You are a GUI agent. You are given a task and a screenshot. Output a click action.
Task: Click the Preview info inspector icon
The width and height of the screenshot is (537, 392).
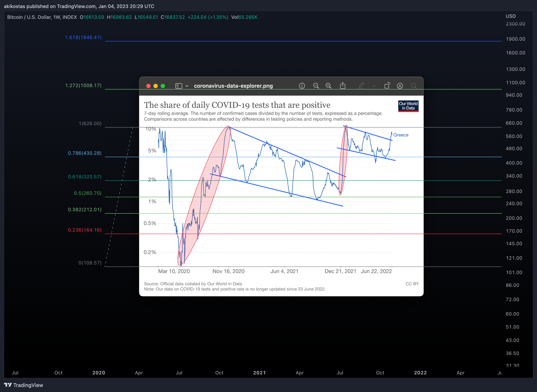point(302,86)
